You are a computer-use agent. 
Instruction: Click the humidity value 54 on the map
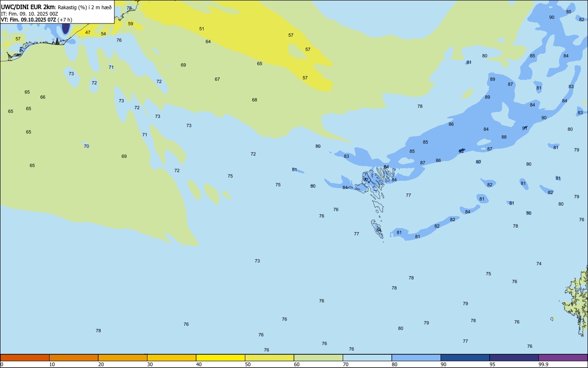[103, 34]
